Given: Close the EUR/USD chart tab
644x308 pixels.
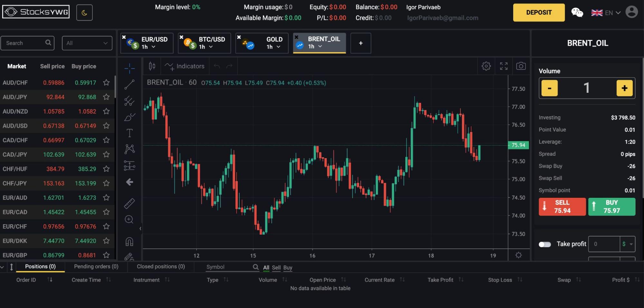Looking at the screenshot, I should point(124,37).
